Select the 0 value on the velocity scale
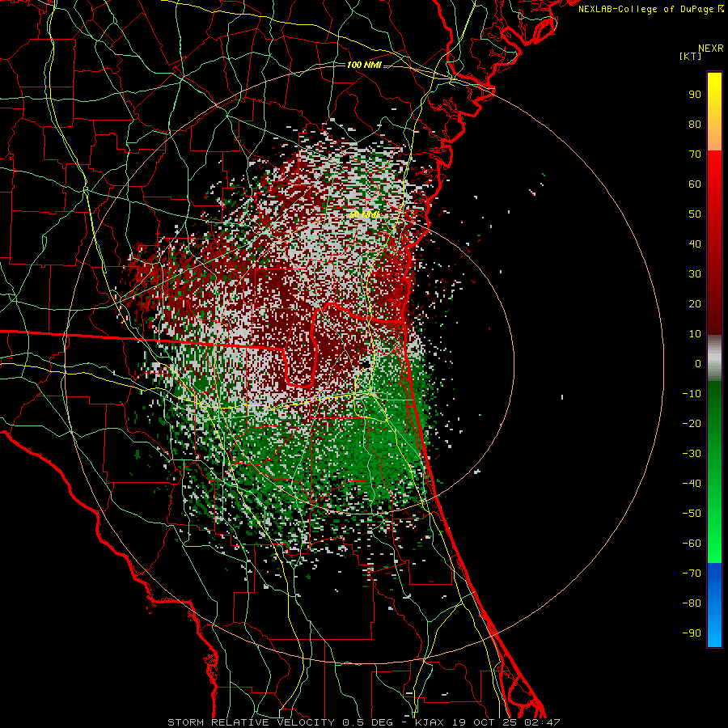 (x=698, y=364)
